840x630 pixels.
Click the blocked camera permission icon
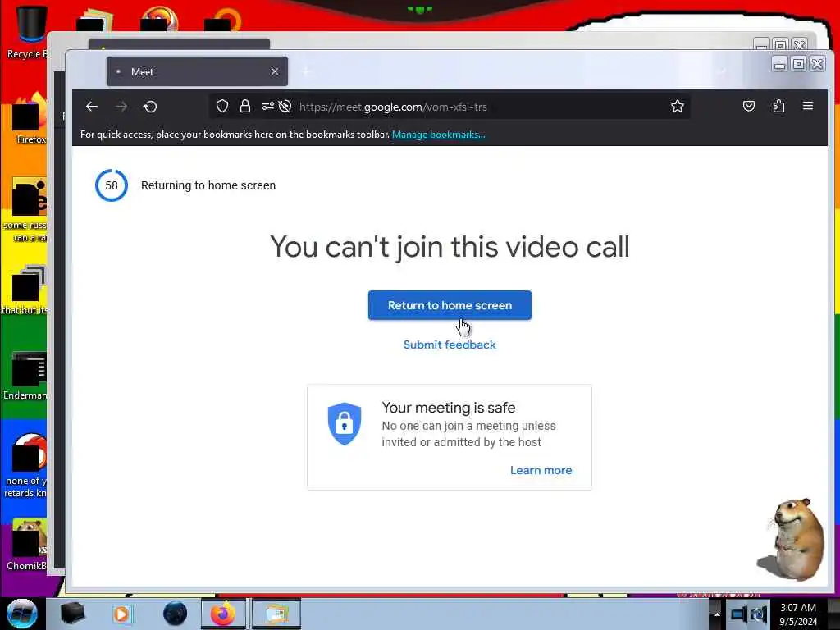[285, 106]
